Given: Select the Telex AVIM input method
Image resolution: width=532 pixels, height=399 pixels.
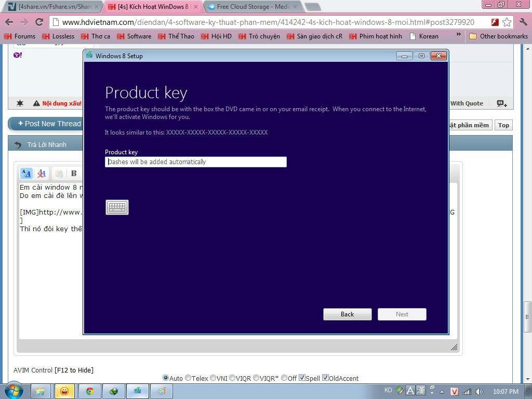Looking at the screenshot, I should pos(188,378).
